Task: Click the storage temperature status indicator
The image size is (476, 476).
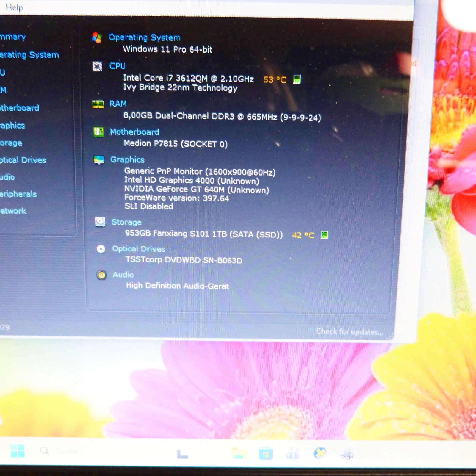Action: (x=324, y=235)
